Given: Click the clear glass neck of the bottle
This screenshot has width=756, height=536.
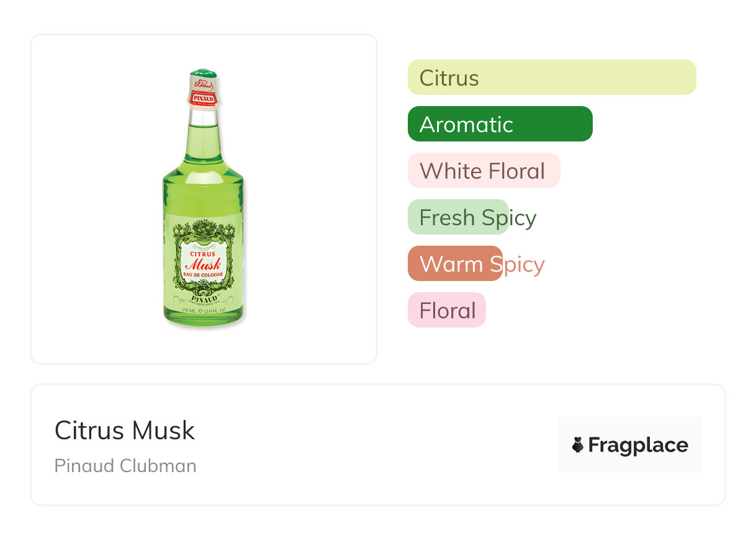Looking at the screenshot, I should pyautogui.click(x=203, y=117).
